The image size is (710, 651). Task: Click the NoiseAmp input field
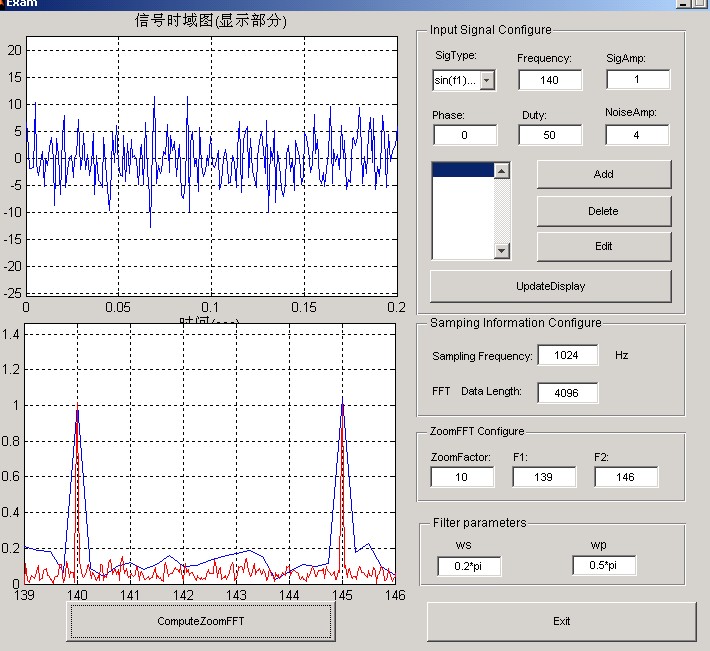pos(637,135)
